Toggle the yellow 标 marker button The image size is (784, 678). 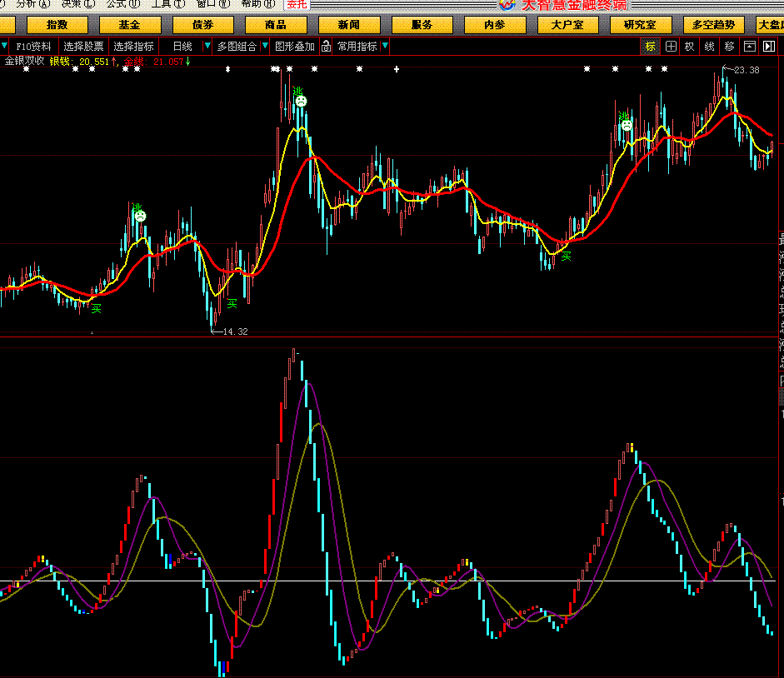point(650,47)
